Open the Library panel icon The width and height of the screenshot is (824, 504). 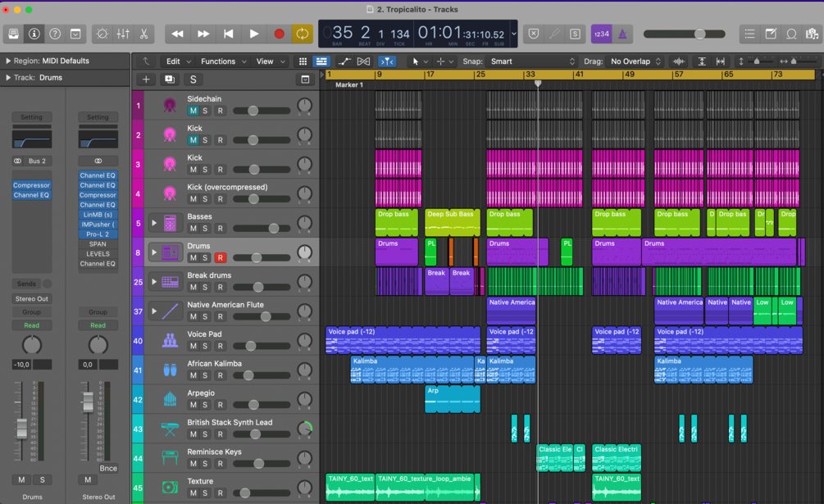click(14, 34)
